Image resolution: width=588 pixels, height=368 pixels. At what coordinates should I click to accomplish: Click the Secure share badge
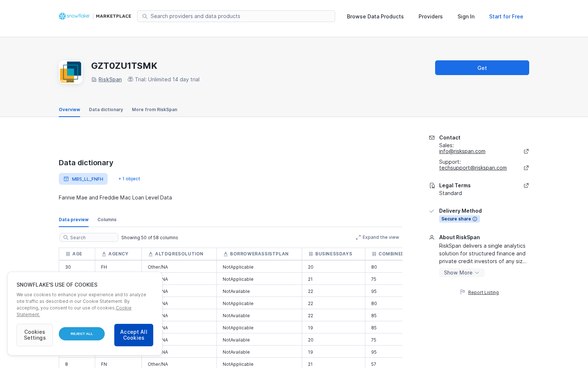point(459,219)
